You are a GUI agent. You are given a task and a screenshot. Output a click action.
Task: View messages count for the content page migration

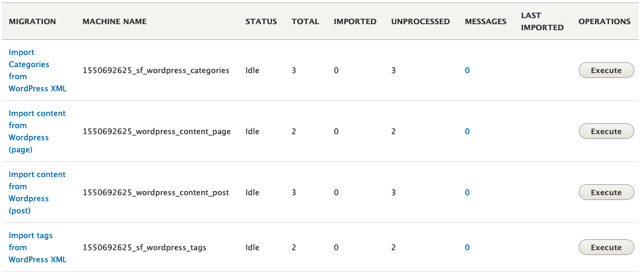click(467, 131)
